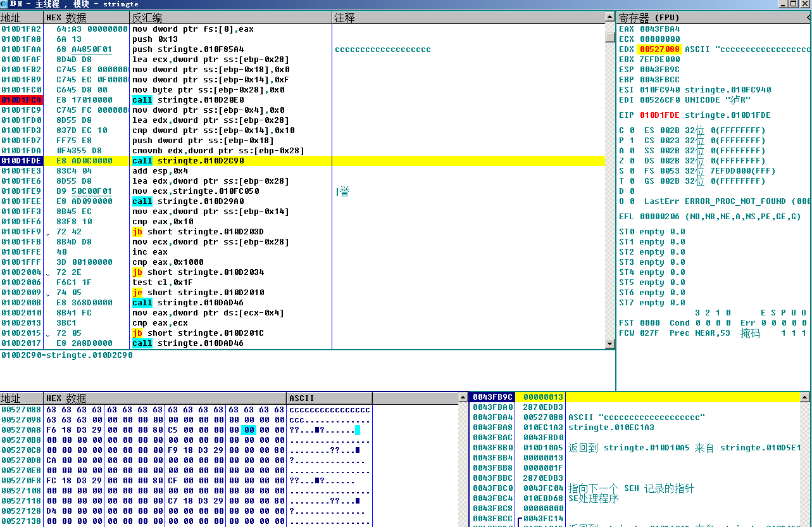Select the LastErr ERROR_PROC_NOT_FOUND line
Image resolution: width=812 pixels, height=527 pixels.
click(x=727, y=201)
